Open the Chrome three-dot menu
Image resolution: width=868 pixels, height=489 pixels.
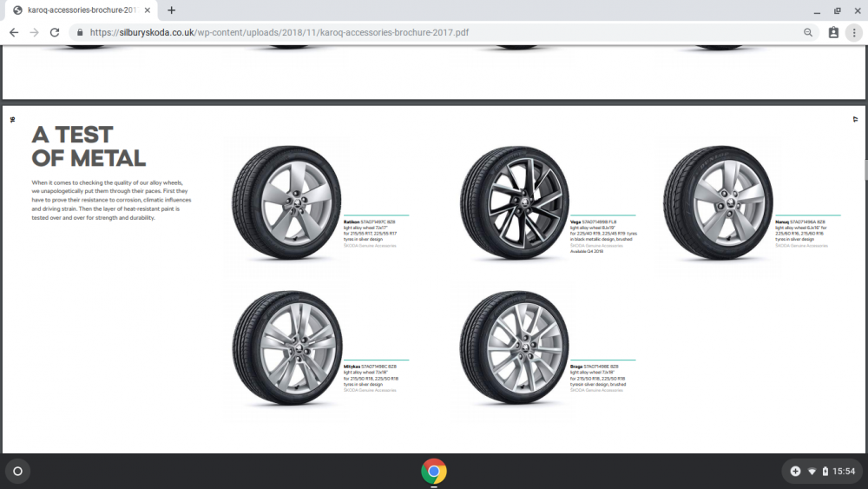point(854,33)
